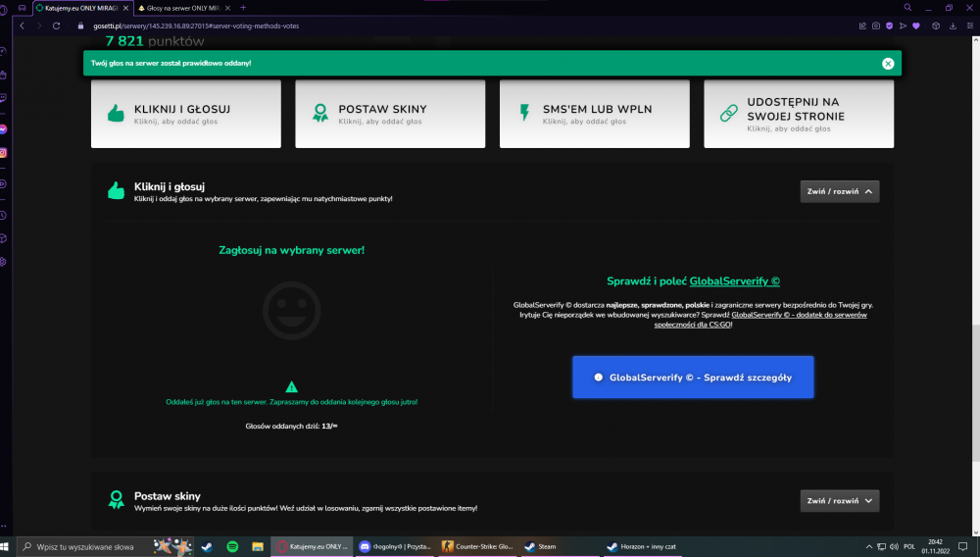
Task: Open the Extensions cube in sidebar
Action: [x=3, y=238]
